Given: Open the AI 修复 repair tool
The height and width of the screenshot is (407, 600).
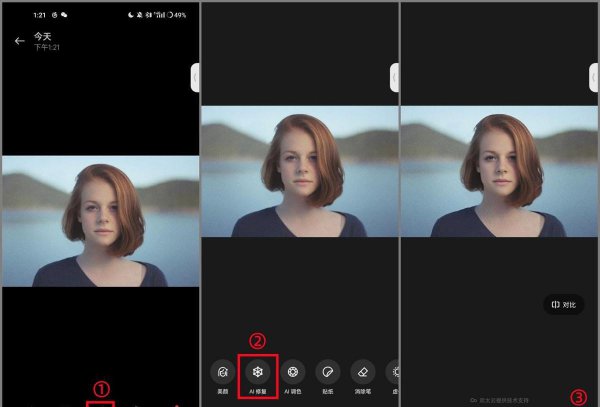Looking at the screenshot, I should click(257, 372).
